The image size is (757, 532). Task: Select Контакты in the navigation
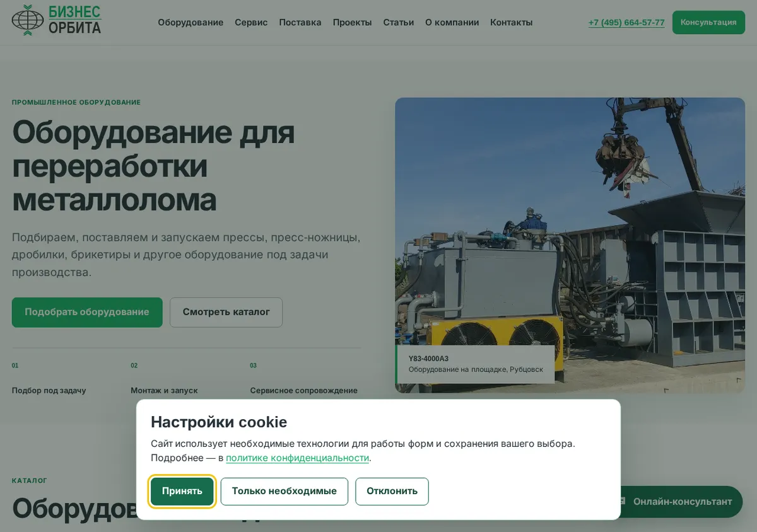click(511, 22)
